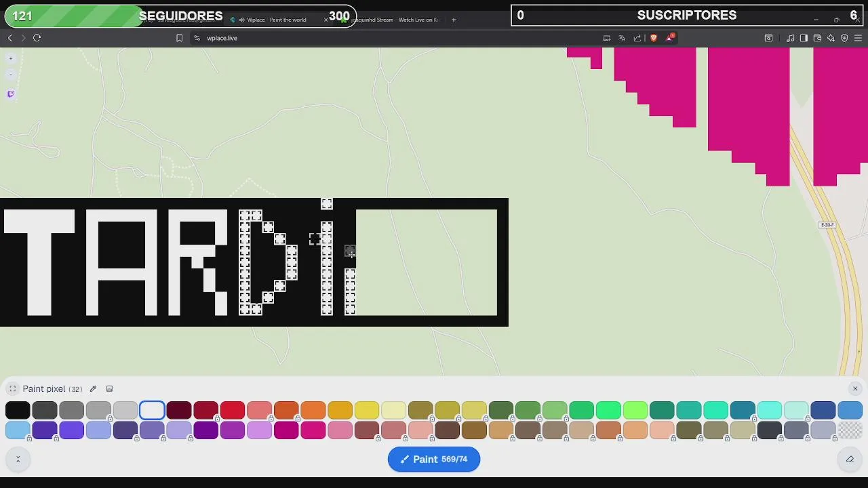Close the Wplace tab with its X
The image size is (868, 488).
coord(325,20)
